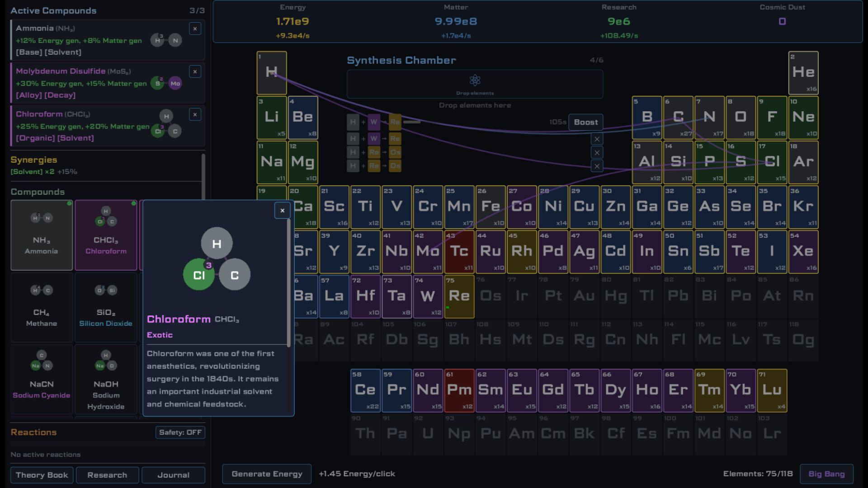Select the Chlorine element tile
Screen dimensions: 868x488
click(772, 162)
